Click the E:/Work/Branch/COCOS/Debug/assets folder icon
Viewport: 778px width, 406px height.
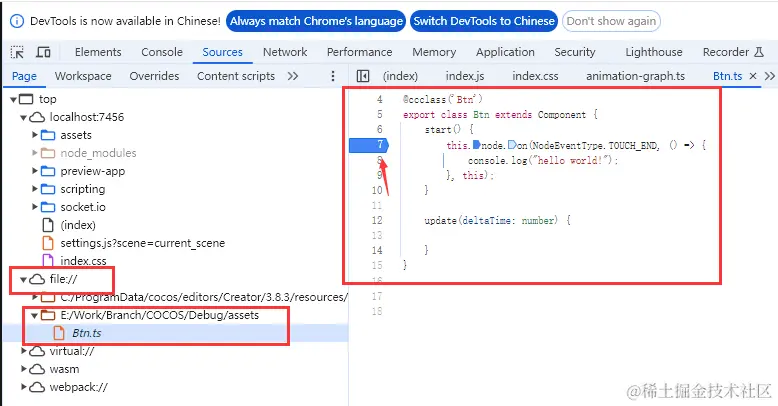tap(48, 315)
